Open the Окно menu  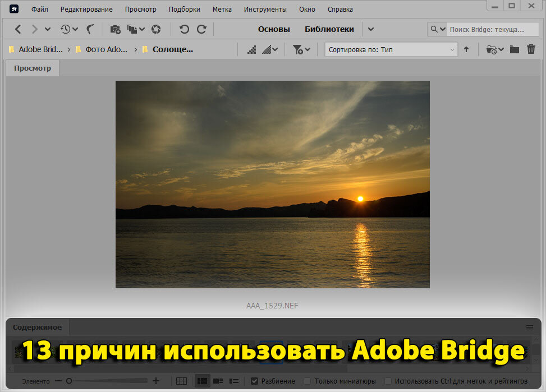pos(307,10)
